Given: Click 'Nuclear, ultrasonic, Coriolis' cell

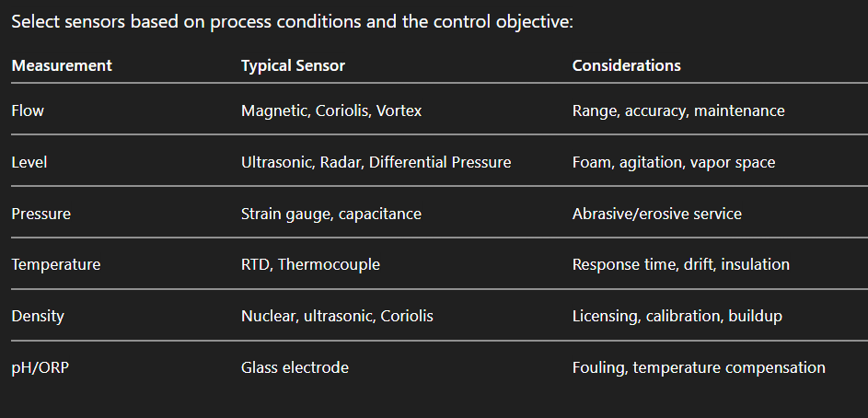Looking at the screenshot, I should [x=337, y=316].
